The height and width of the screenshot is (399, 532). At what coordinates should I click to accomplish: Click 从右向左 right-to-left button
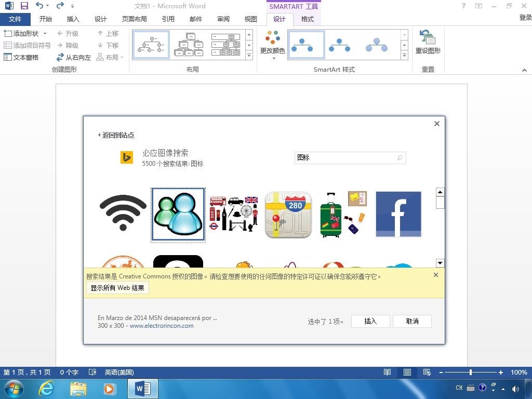[74, 57]
